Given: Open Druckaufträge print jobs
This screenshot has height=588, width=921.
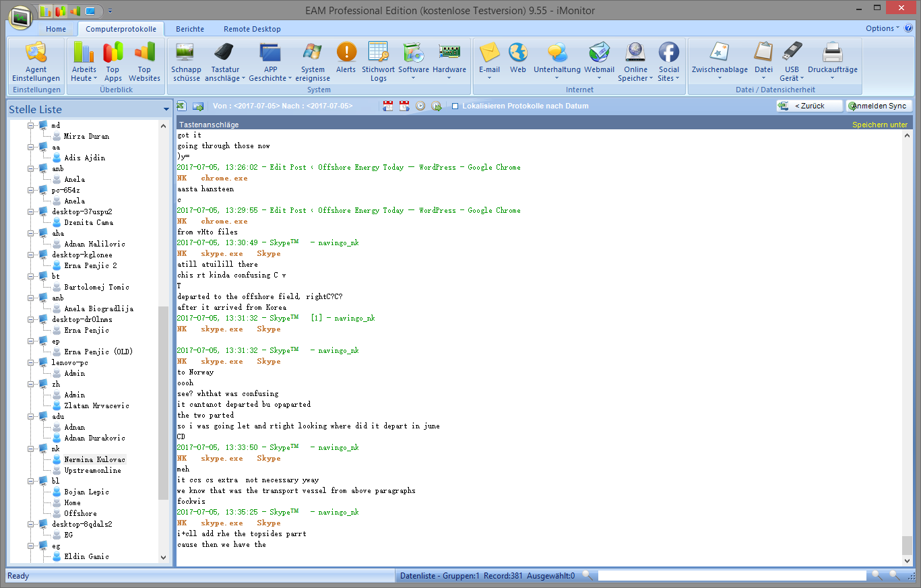Looking at the screenshot, I should coord(832,62).
